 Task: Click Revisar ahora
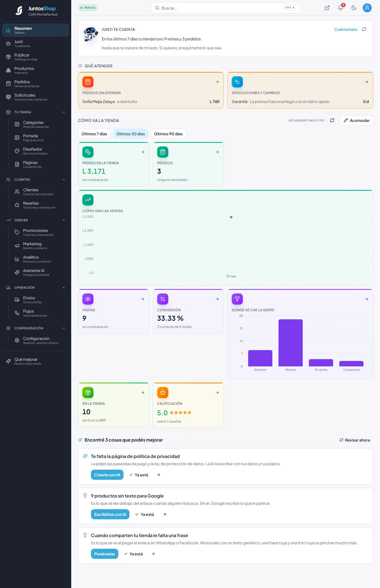click(355, 440)
